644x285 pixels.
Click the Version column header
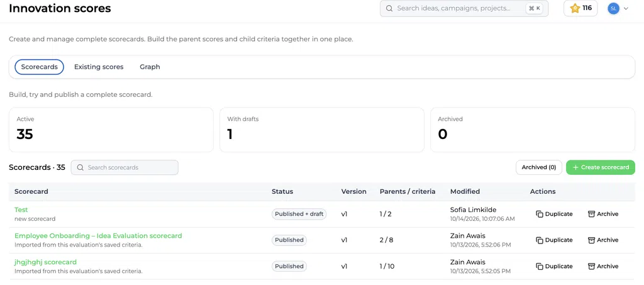click(353, 192)
